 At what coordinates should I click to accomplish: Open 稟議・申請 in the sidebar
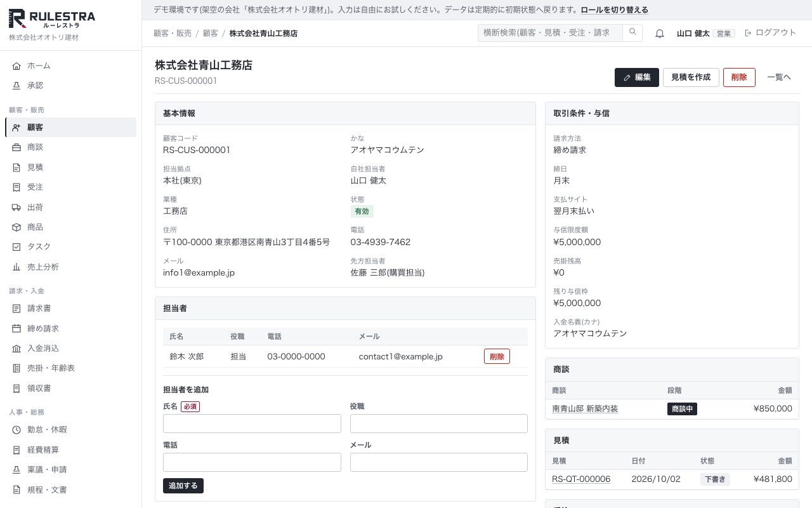click(71, 470)
